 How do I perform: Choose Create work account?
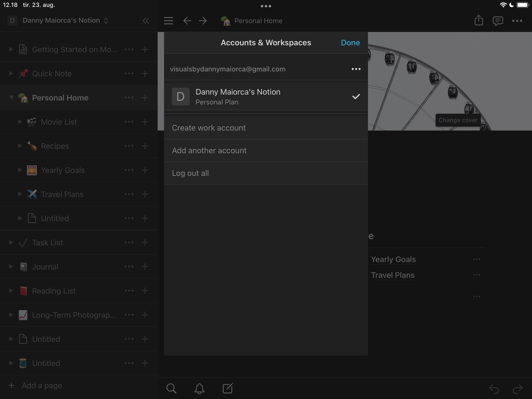266,128
